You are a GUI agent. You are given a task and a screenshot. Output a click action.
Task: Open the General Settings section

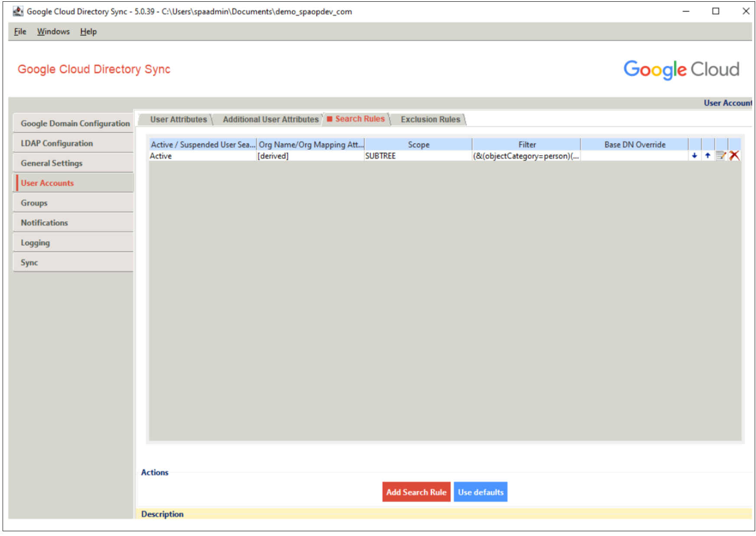point(52,163)
